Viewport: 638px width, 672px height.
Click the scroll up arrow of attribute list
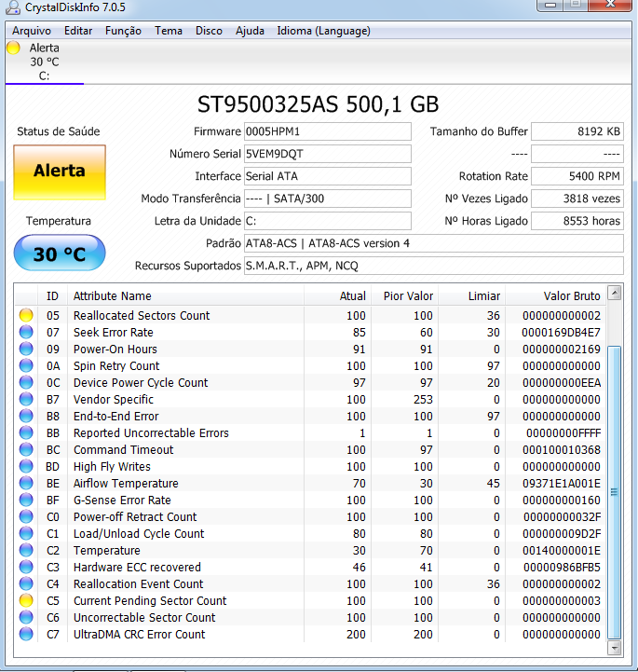615,294
